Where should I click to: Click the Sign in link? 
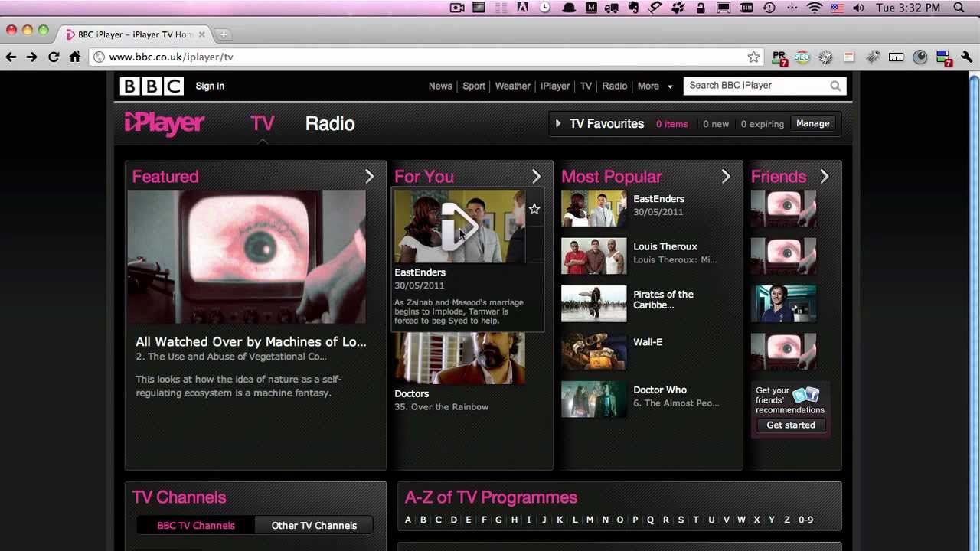coord(210,86)
